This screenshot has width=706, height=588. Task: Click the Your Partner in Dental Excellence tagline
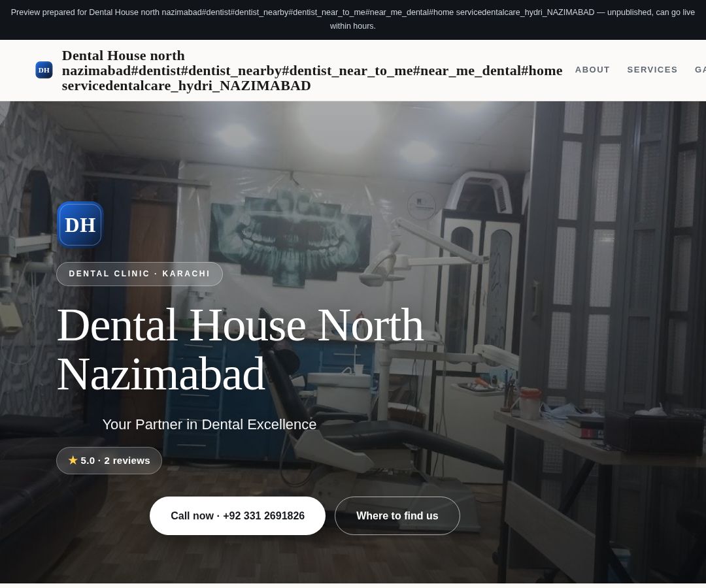click(x=209, y=424)
